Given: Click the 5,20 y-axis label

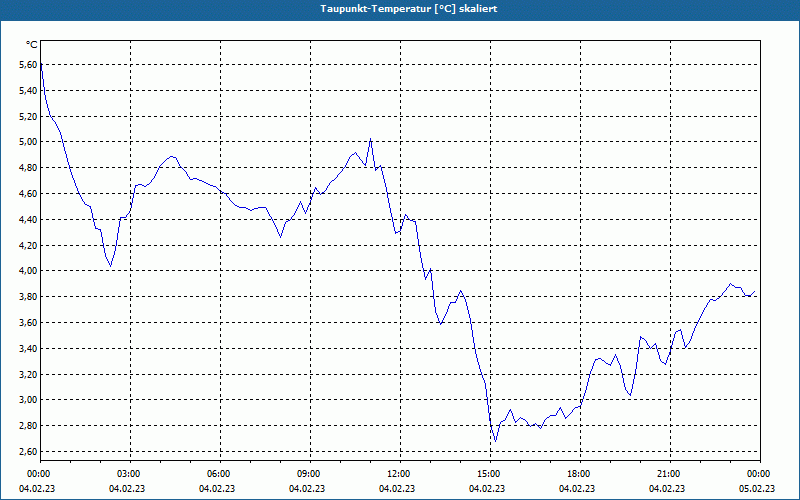Looking at the screenshot, I should tap(28, 116).
